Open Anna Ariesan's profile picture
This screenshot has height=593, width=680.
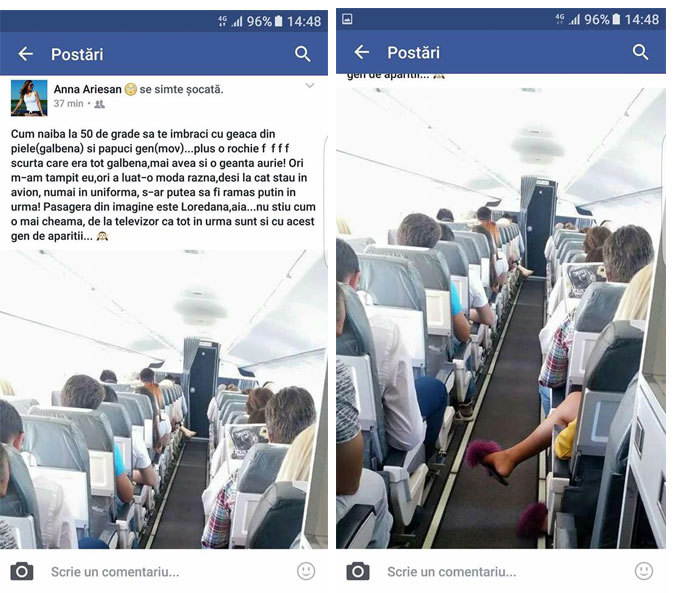point(29,98)
